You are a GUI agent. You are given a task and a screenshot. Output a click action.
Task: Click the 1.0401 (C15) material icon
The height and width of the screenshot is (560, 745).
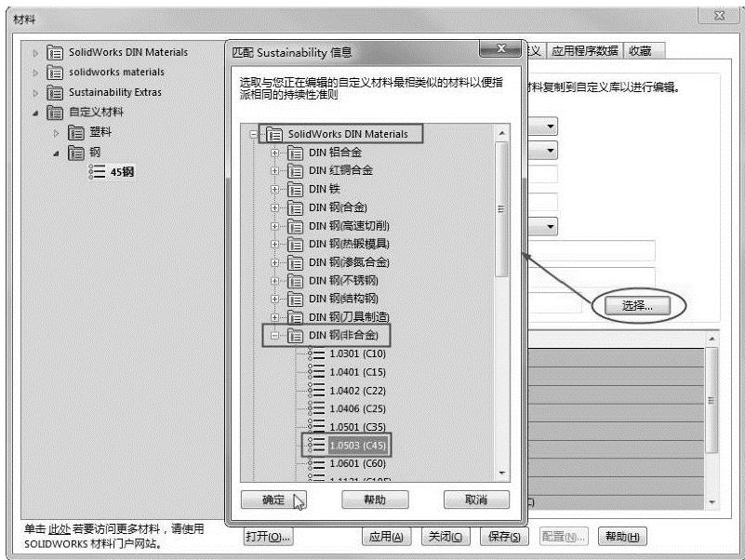tap(316, 372)
